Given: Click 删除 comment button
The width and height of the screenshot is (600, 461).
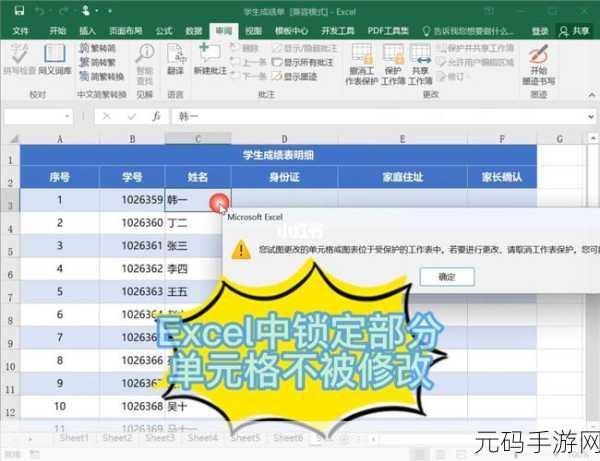Looking at the screenshot, I should coord(245,48).
